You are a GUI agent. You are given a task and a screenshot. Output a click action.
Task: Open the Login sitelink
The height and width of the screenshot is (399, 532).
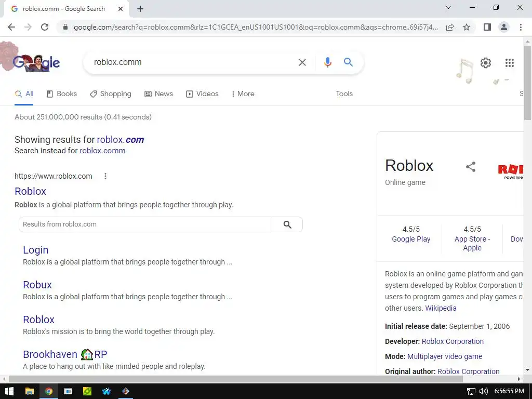(x=36, y=250)
